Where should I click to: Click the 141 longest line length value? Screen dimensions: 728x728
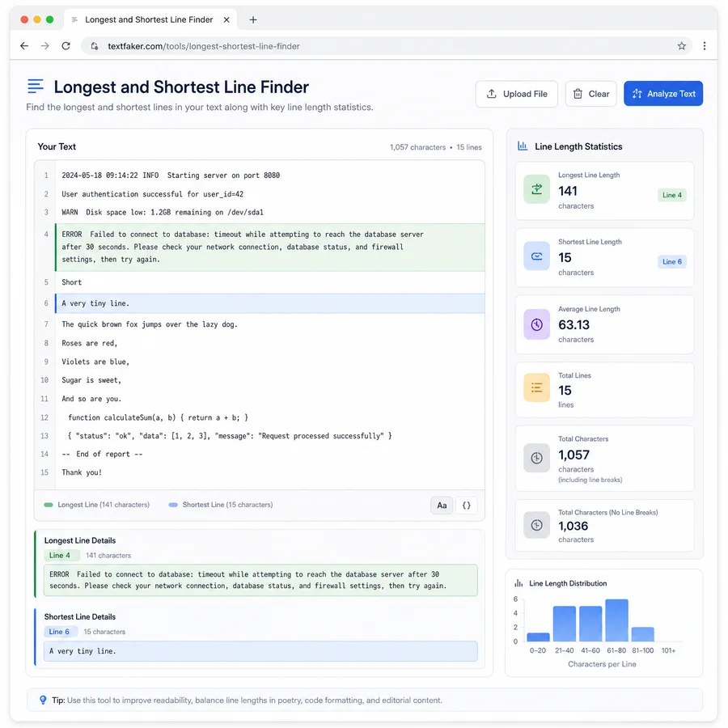pos(567,191)
